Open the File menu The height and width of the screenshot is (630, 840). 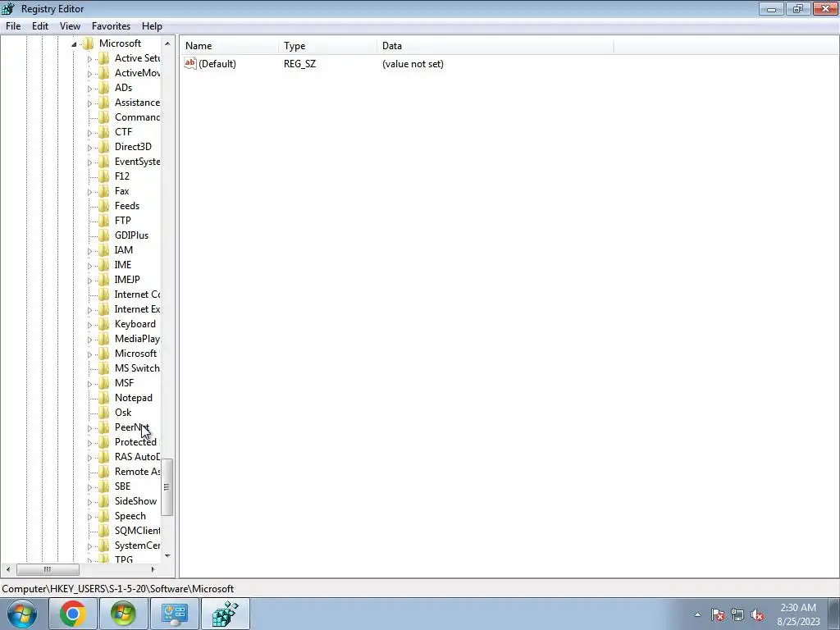tap(13, 26)
